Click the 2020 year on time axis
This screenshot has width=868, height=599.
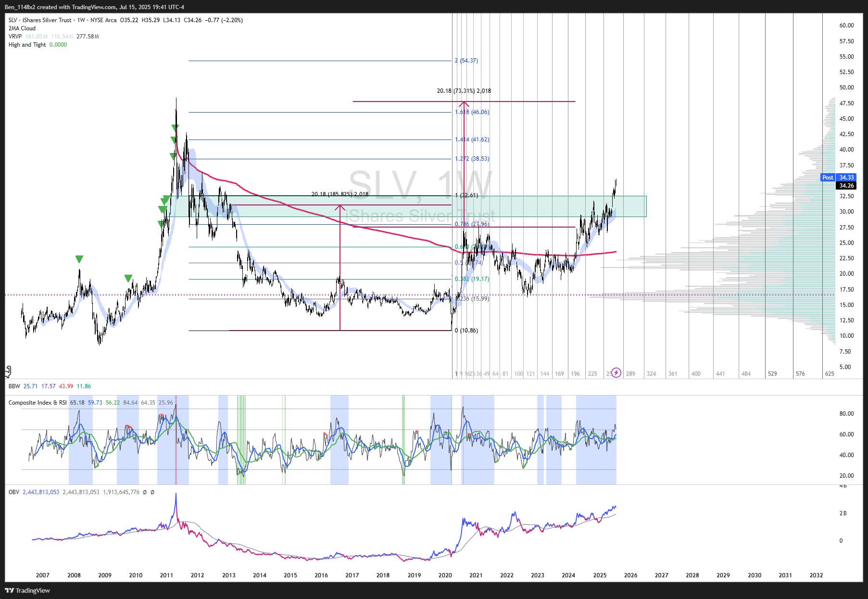point(445,575)
